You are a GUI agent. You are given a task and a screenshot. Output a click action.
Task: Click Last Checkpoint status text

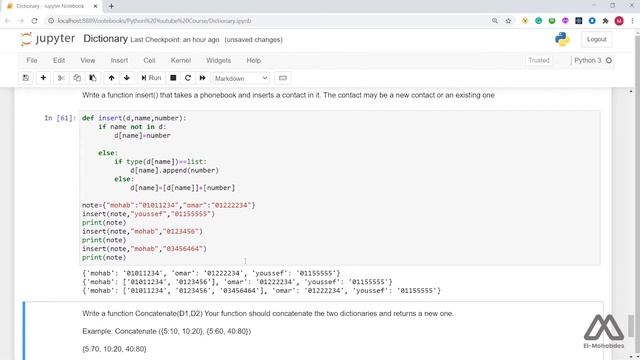(x=175, y=40)
